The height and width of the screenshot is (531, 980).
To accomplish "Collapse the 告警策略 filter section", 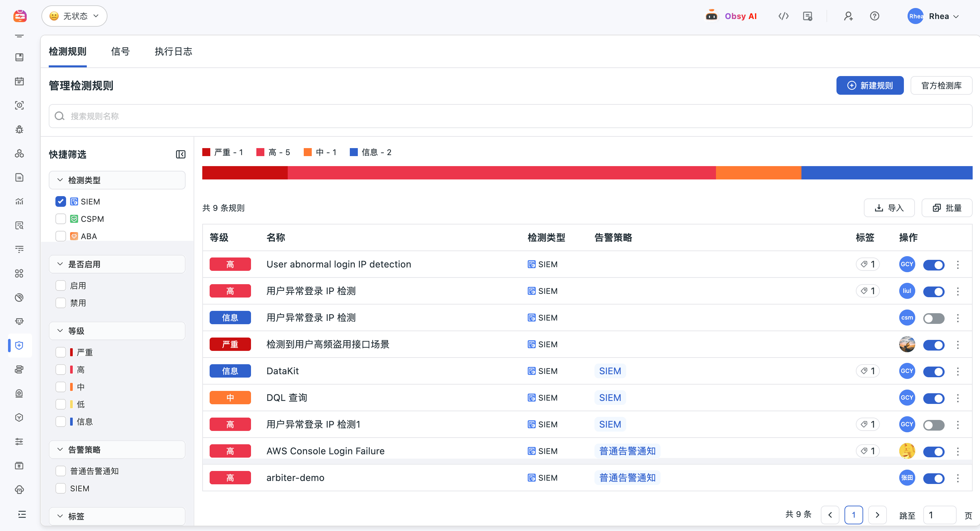I will pyautogui.click(x=117, y=450).
